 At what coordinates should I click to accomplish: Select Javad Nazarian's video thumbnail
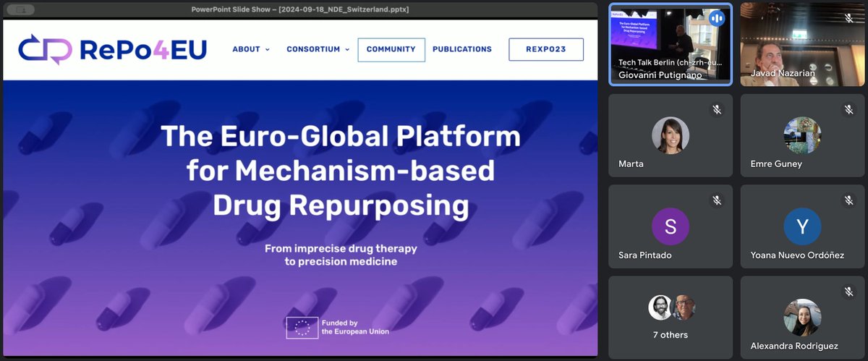(x=802, y=44)
